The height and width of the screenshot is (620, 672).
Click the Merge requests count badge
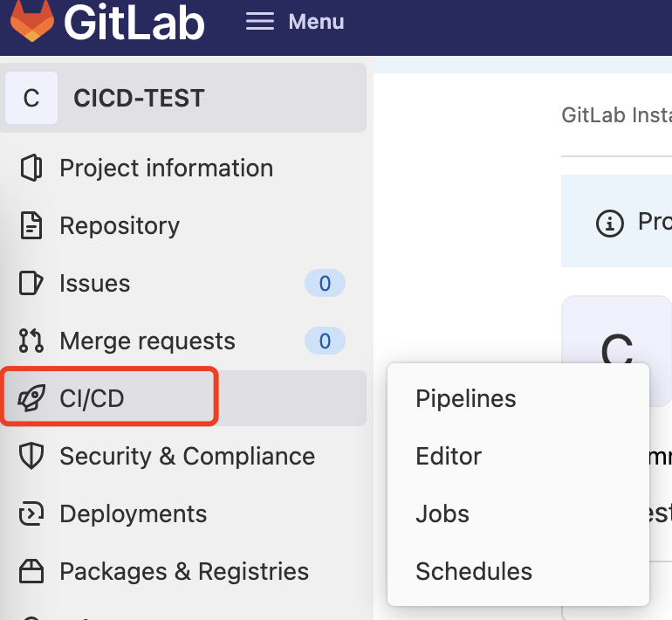click(325, 341)
